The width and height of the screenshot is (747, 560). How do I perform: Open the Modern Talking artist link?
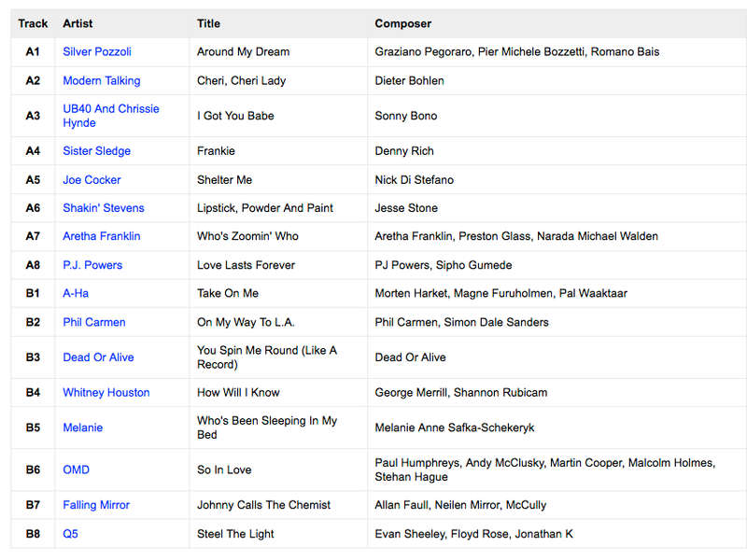(102, 80)
